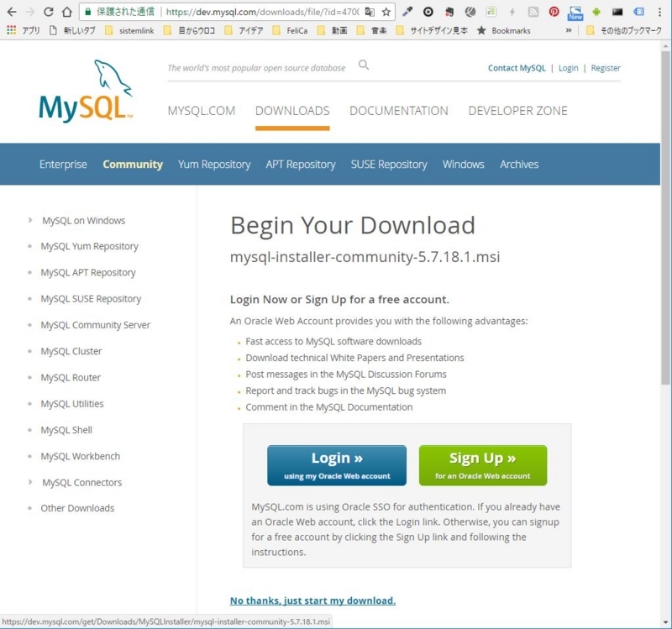Open the サイトデザイン見本 bookmark folder
The image size is (672, 629).
432,30
